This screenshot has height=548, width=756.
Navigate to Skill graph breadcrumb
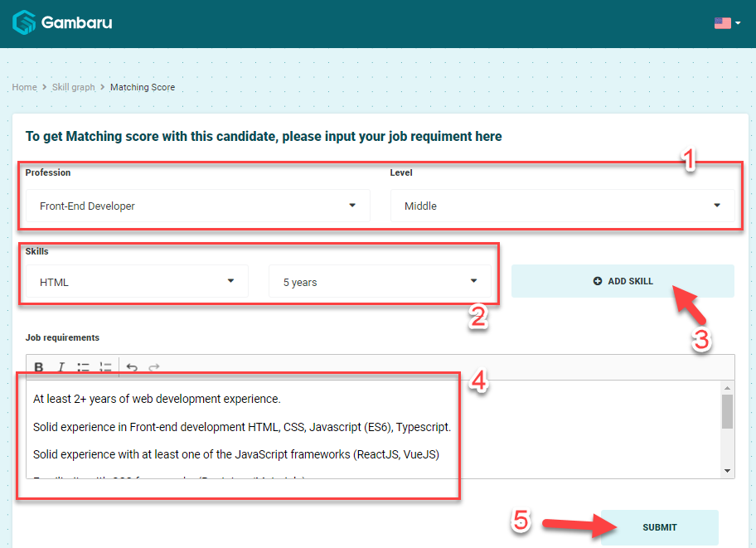[x=74, y=87]
